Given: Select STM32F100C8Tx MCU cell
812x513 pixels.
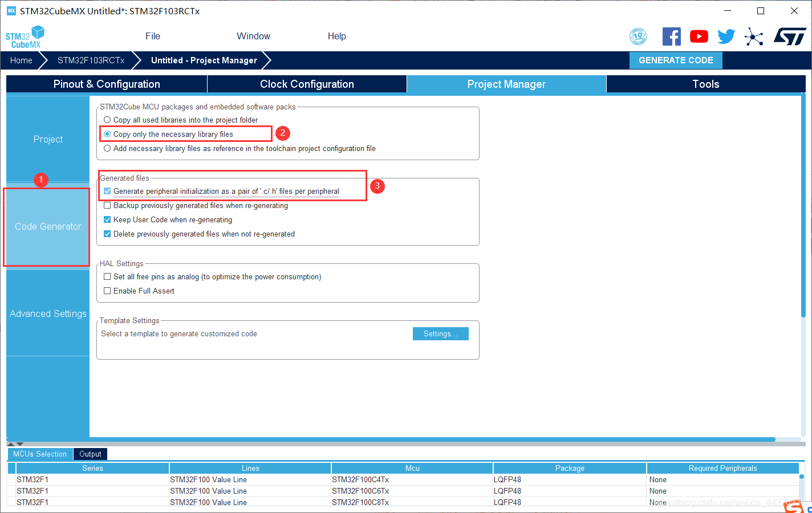Looking at the screenshot, I should [x=412, y=502].
